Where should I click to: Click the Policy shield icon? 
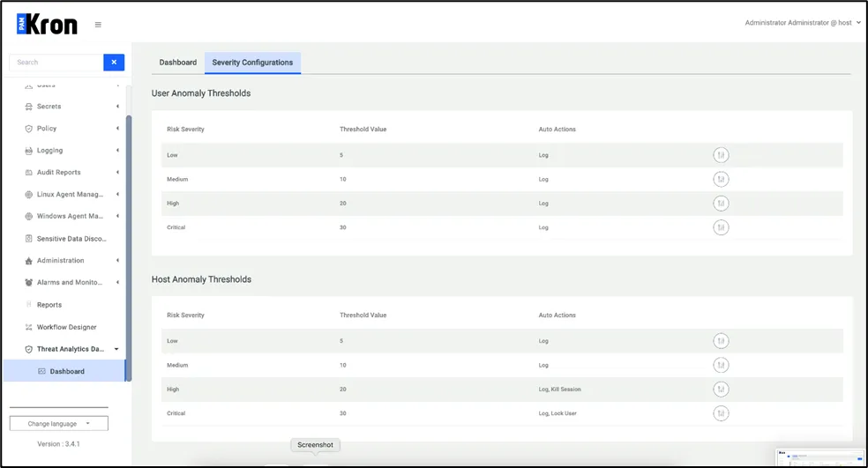coord(29,129)
